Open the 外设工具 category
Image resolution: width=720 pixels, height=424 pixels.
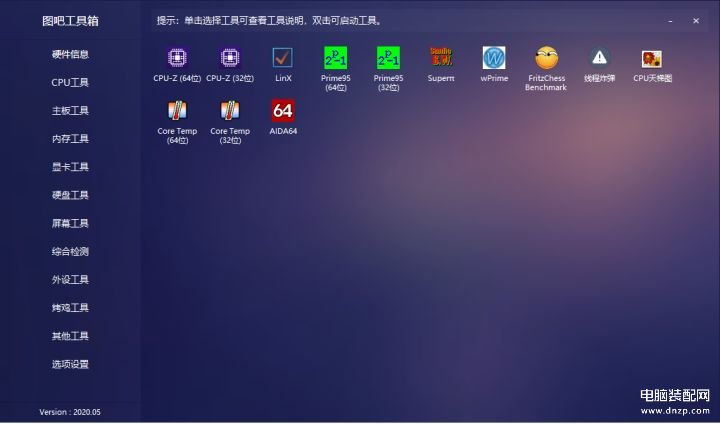click(x=70, y=280)
